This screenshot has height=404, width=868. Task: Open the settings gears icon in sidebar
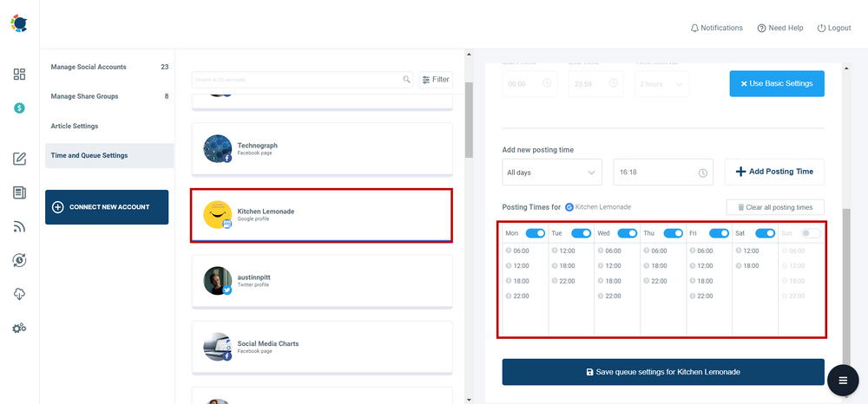pos(19,329)
